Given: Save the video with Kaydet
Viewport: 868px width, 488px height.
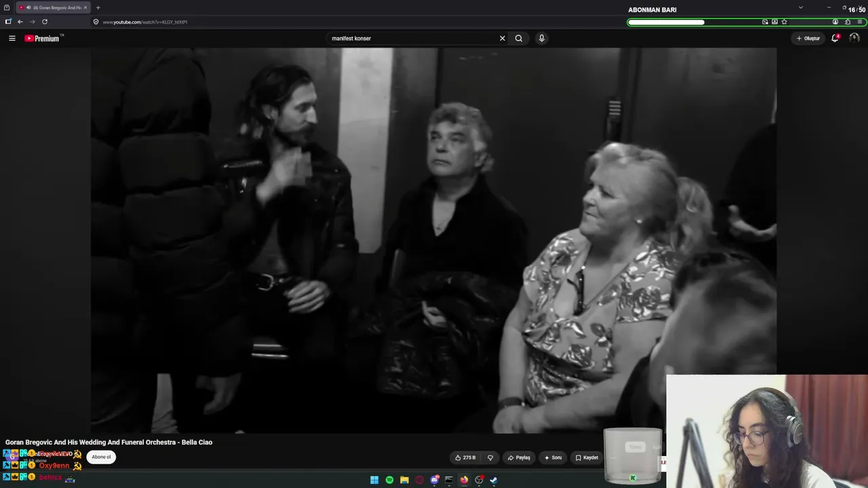Looking at the screenshot, I should (x=587, y=457).
